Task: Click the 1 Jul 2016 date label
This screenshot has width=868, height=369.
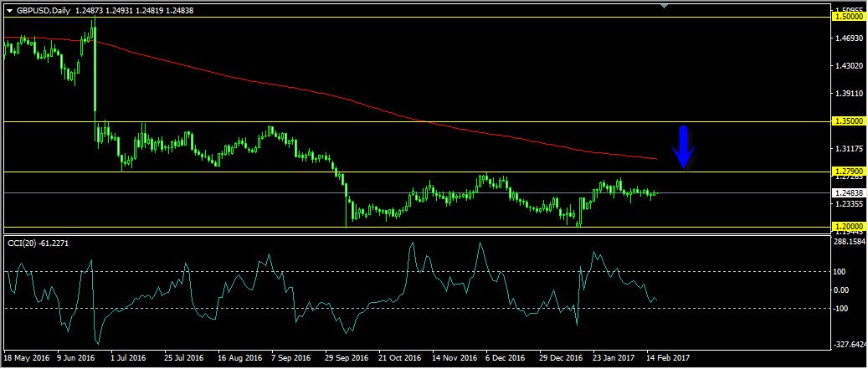Action: pyautogui.click(x=128, y=358)
